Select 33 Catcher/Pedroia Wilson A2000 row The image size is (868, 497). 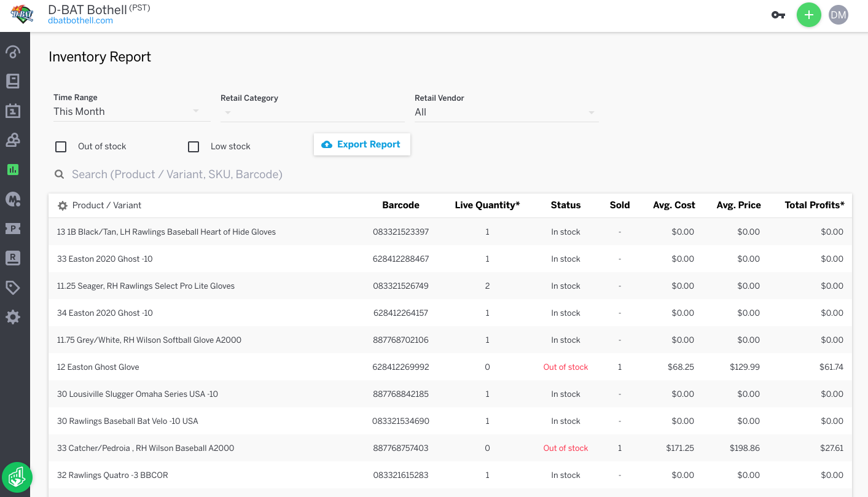click(450, 448)
